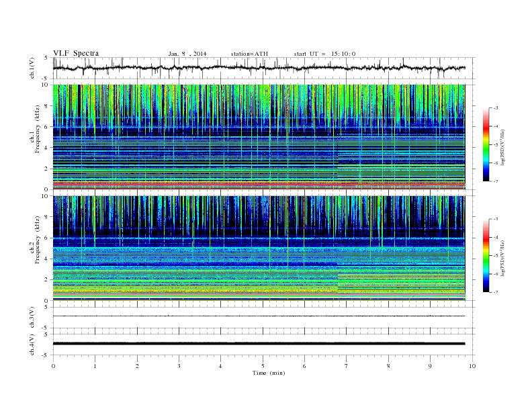
Task: Click the "ch.3(V)" axis label
Action: (x=32, y=318)
